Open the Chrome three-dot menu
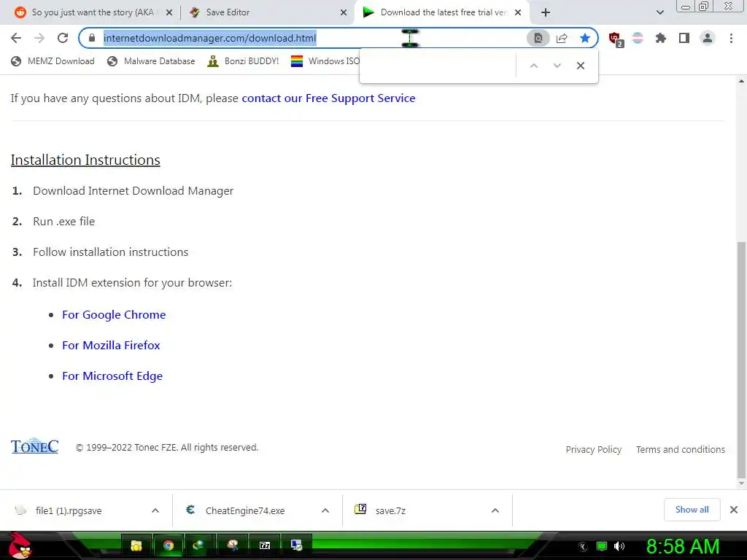The height and width of the screenshot is (560, 747). 731,38
